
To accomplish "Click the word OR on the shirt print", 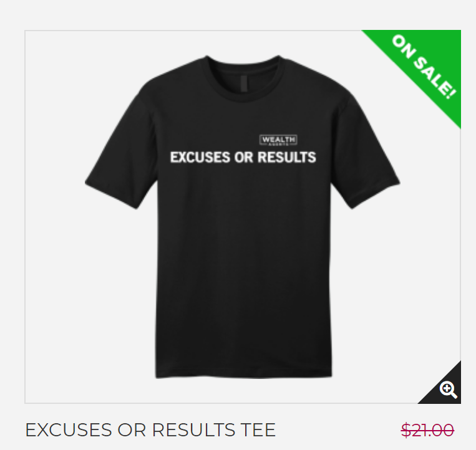I will pyautogui.click(x=244, y=157).
